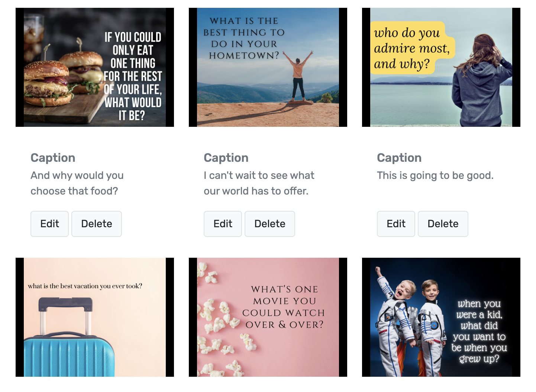Delete the hometown question card
Viewport: 536px width, 392px height.
(x=270, y=224)
